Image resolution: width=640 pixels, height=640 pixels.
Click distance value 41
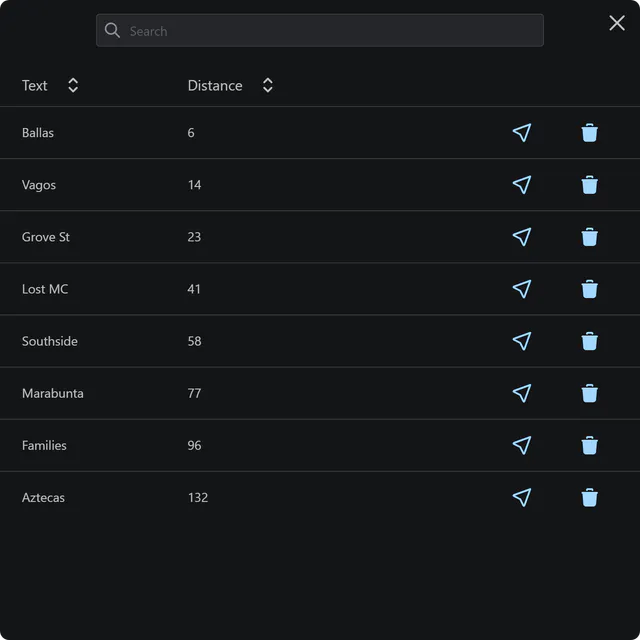[x=194, y=289]
